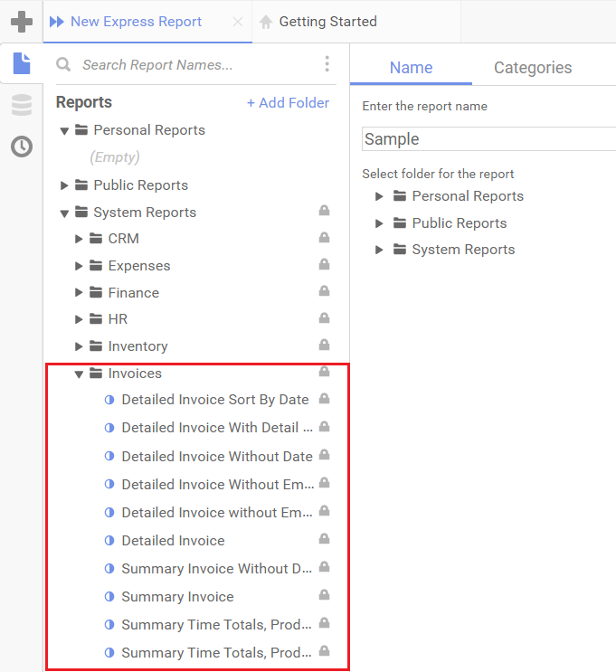
Task: Collapse the Invoices folder
Action: coord(79,374)
